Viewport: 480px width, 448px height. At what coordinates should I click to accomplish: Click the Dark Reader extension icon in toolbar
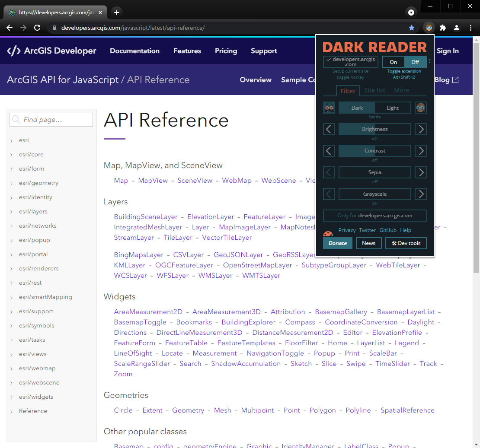[x=429, y=28]
